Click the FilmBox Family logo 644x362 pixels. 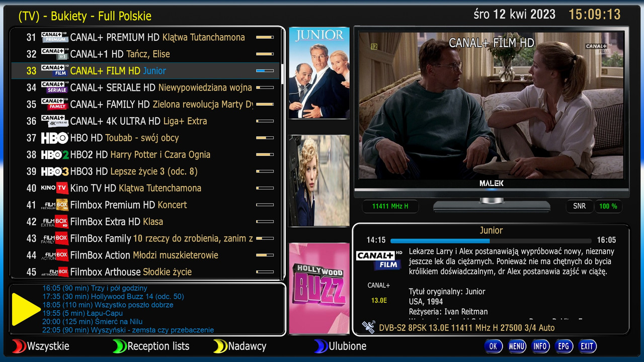54,238
